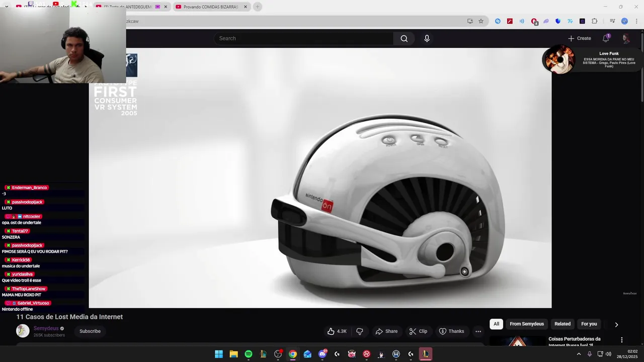Click microphone icon in system tray
Viewport: 644px width, 362px height.
pyautogui.click(x=590, y=354)
